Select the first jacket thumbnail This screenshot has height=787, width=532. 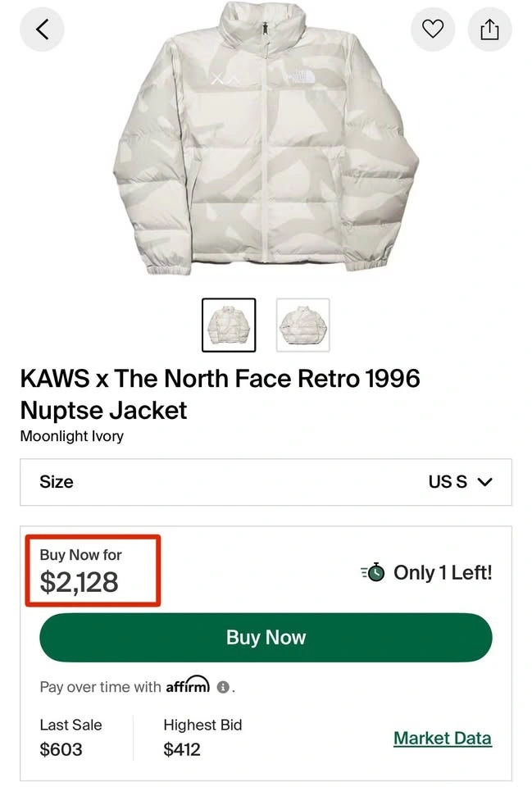(x=229, y=325)
